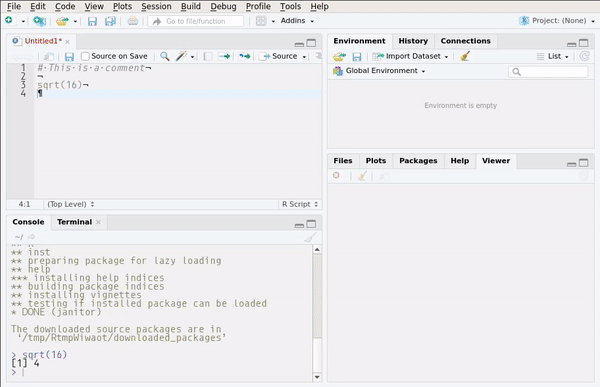Click the Compile Report notebook icon
Viewport: 600px width, 387px height.
click(x=208, y=57)
